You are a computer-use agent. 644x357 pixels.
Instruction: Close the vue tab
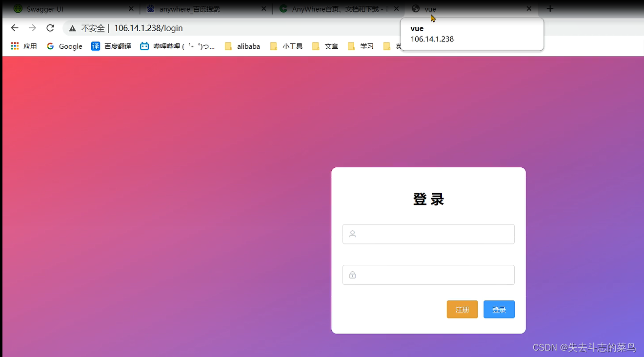click(x=529, y=9)
